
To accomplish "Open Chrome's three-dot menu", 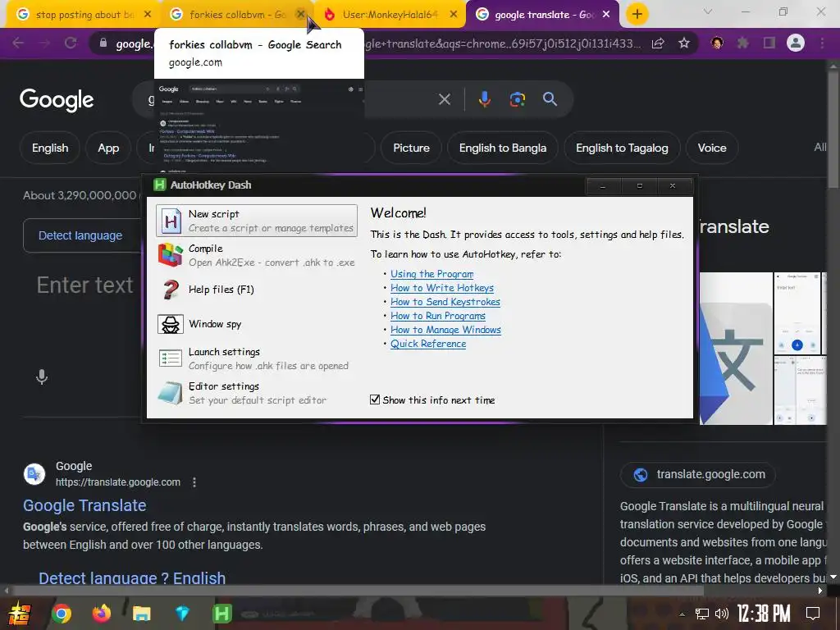I will coord(822,43).
